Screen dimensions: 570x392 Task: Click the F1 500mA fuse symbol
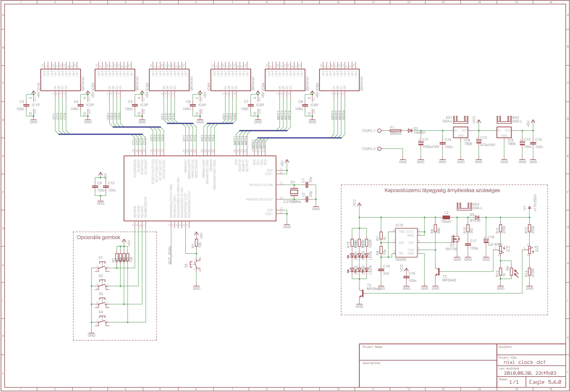(x=395, y=131)
